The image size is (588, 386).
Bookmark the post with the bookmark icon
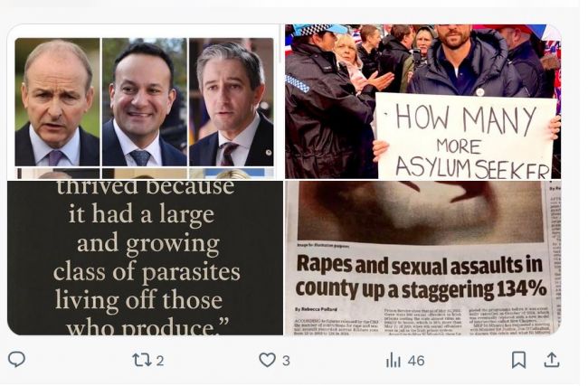tap(518, 360)
